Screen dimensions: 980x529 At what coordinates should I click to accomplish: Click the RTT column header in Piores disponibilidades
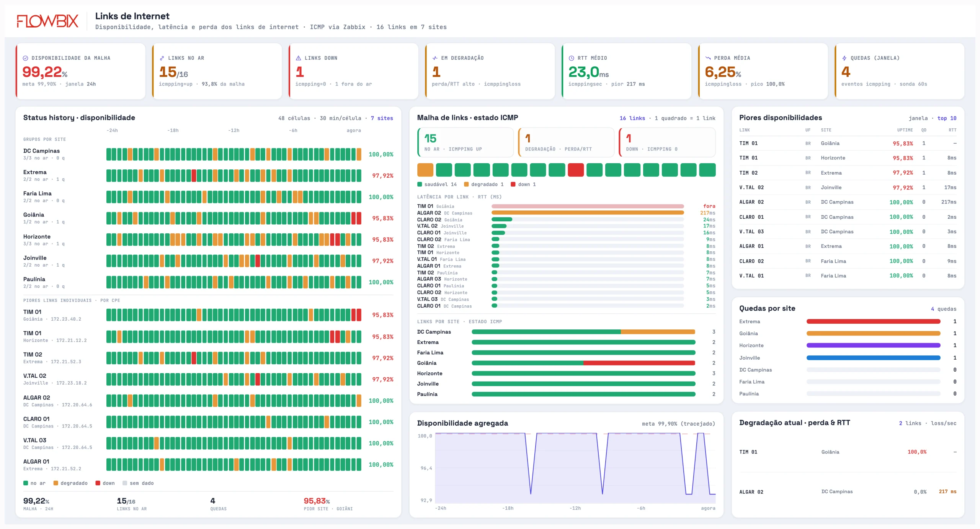point(952,130)
